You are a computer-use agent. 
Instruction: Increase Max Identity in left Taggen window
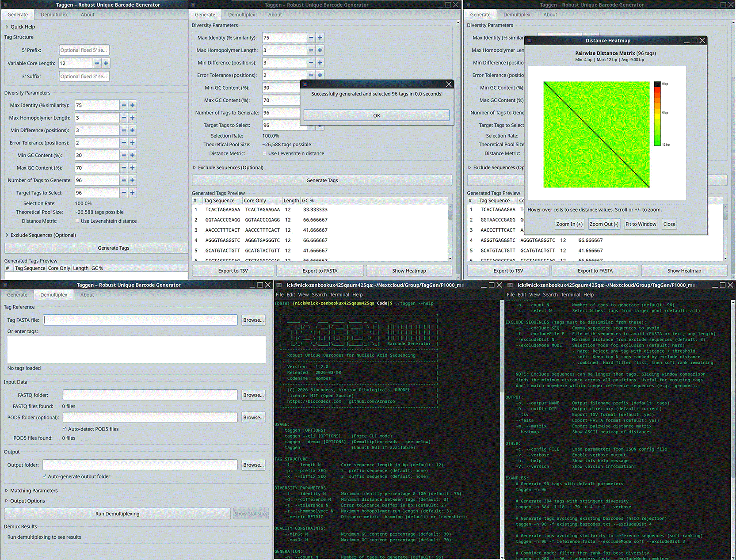[x=132, y=105]
